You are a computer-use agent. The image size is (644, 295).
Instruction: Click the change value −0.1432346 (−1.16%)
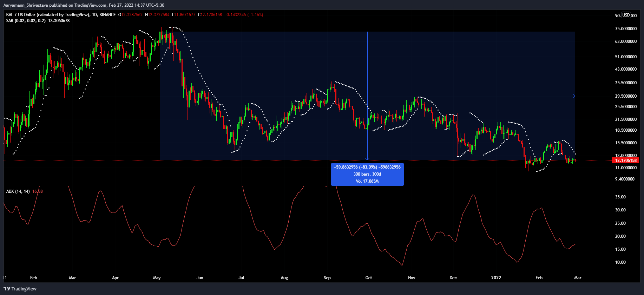[244, 15]
